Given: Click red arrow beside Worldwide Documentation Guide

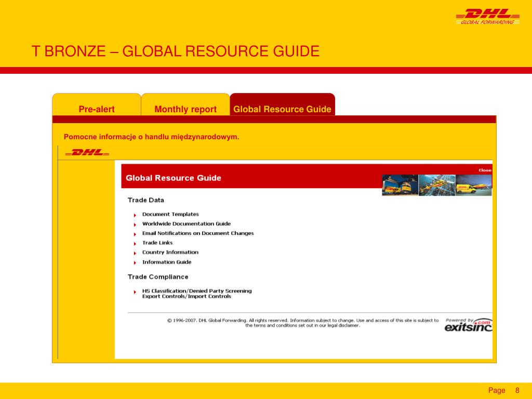Looking at the screenshot, I should pos(135,224).
